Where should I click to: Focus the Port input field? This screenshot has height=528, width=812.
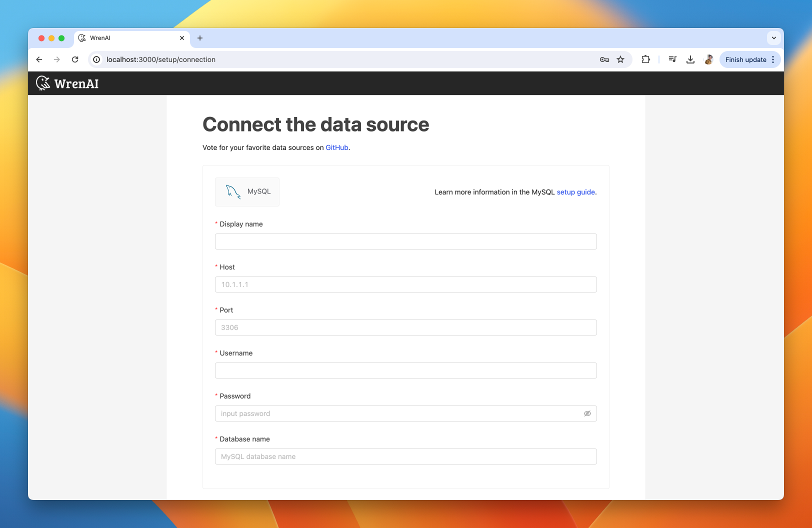pyautogui.click(x=406, y=327)
